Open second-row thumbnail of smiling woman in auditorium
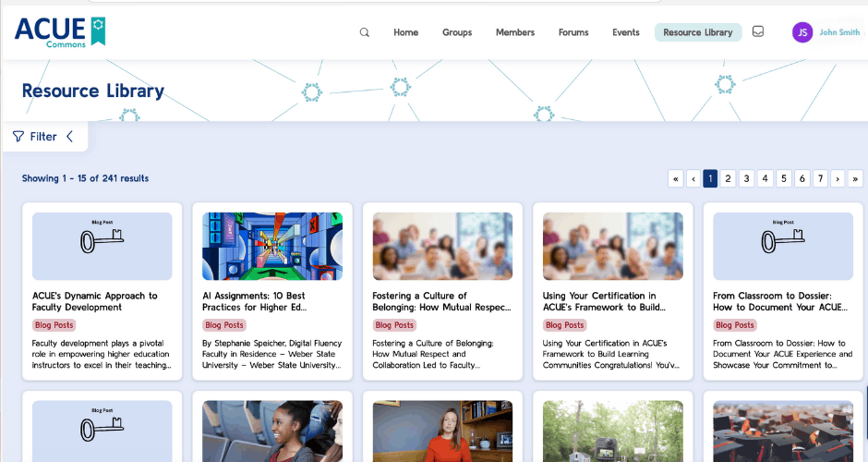 [272, 431]
